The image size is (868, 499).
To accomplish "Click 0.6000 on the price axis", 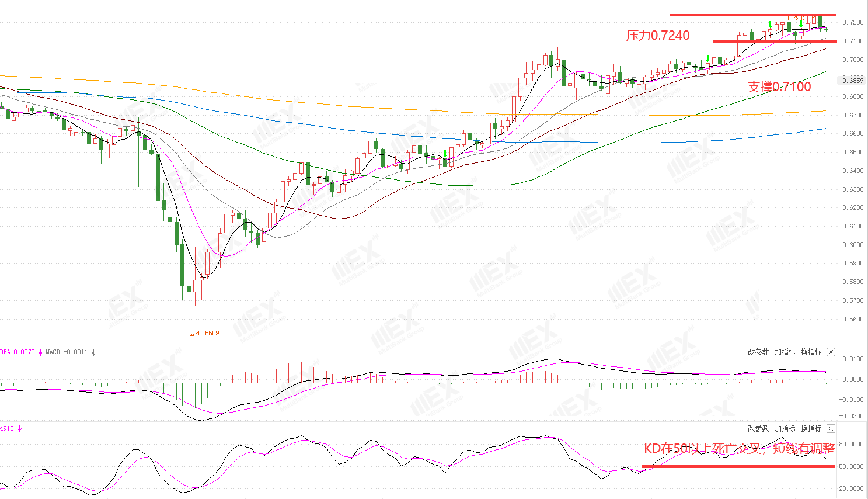I will [853, 245].
